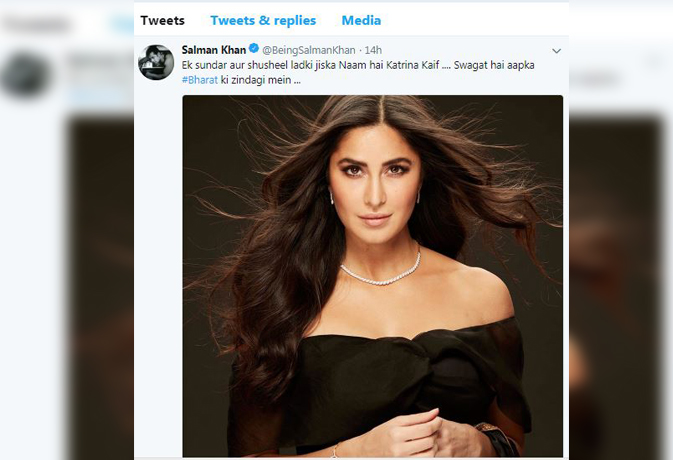Switch to the Tweets tab

click(x=162, y=20)
